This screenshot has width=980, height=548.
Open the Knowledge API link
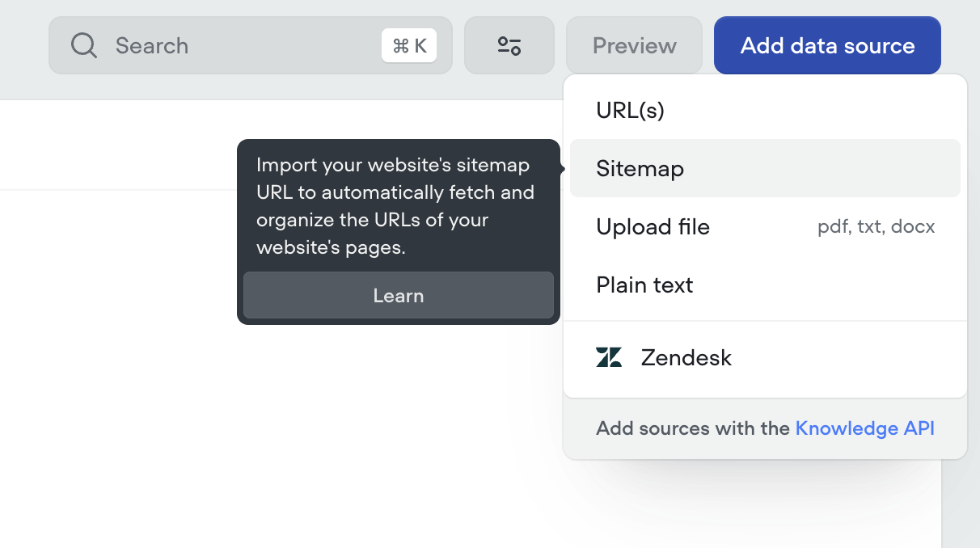864,428
